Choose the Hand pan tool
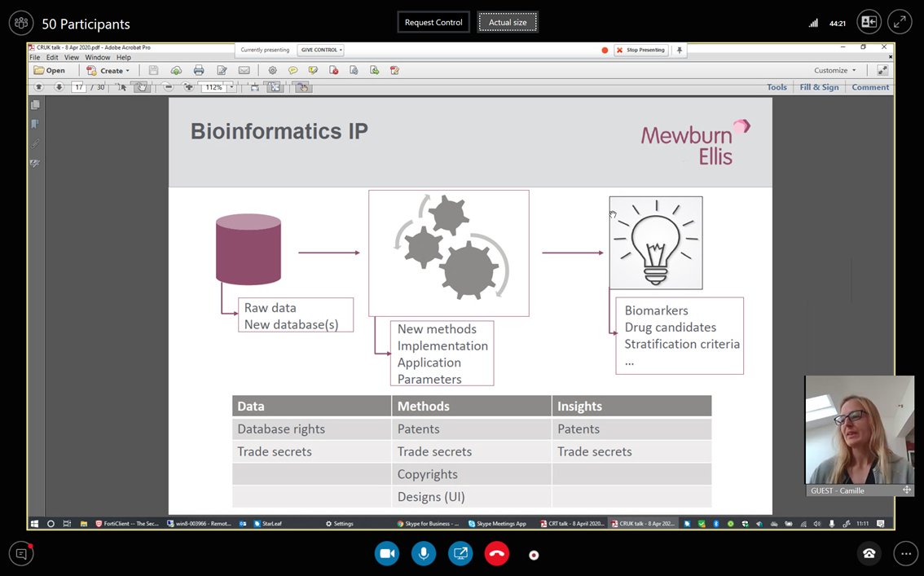Viewport: 924px width, 576px height. [x=140, y=87]
